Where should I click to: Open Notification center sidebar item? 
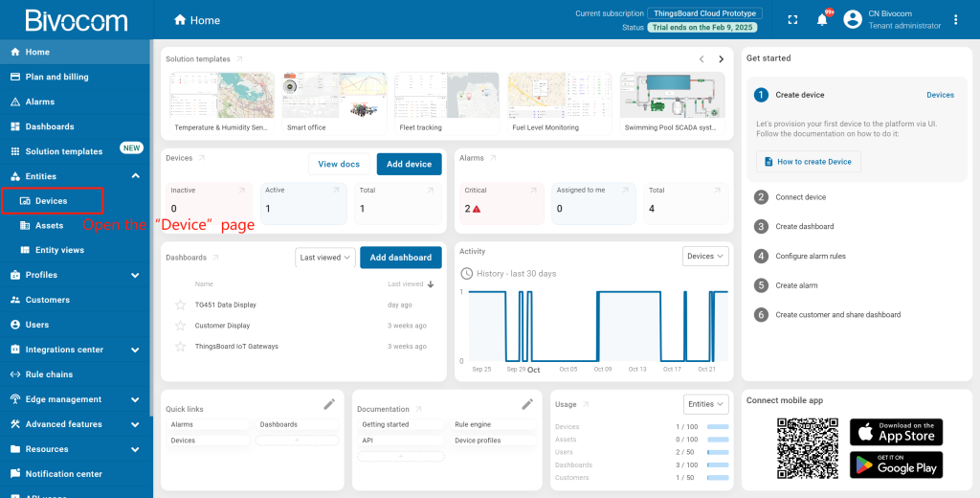click(x=75, y=474)
